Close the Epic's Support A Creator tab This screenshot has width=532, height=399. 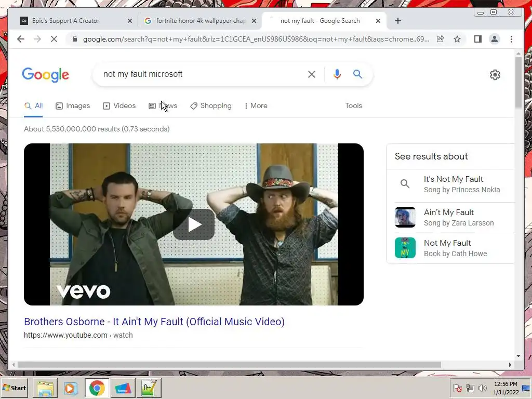coord(129,21)
